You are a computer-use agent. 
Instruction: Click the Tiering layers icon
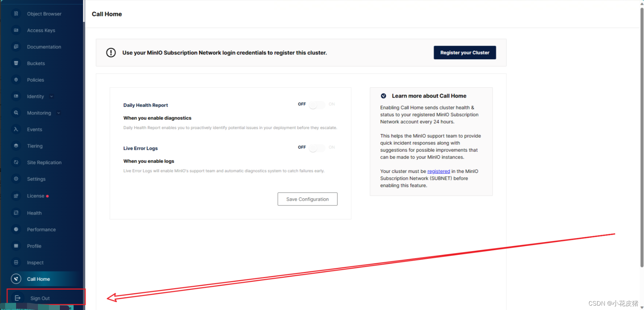16,145
